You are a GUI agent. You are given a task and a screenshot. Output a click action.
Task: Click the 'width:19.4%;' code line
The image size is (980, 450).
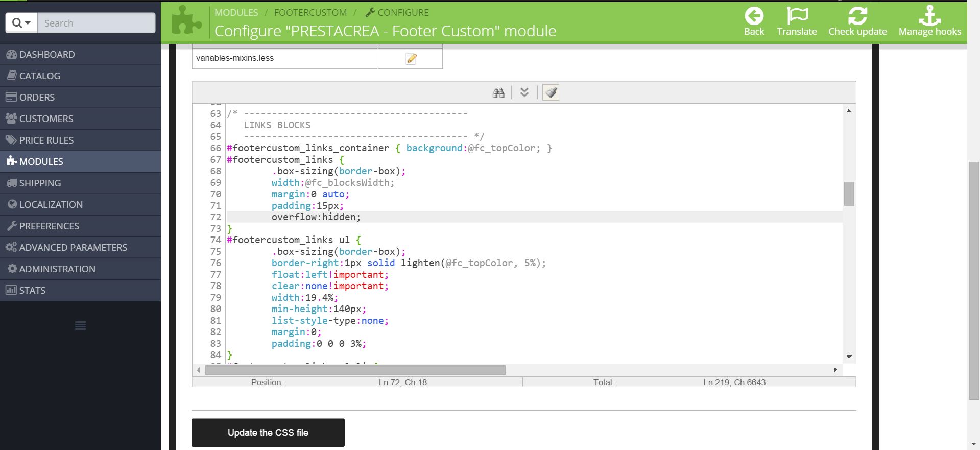tap(305, 298)
